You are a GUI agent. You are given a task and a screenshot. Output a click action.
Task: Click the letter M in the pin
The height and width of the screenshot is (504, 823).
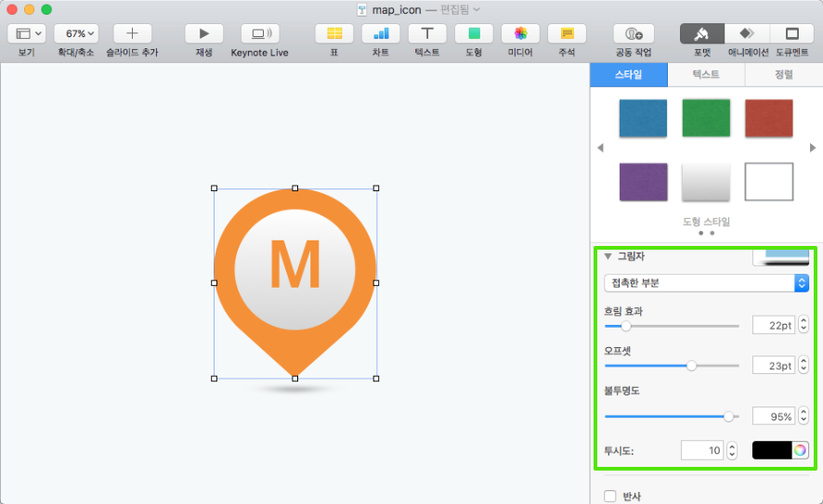[295, 265]
